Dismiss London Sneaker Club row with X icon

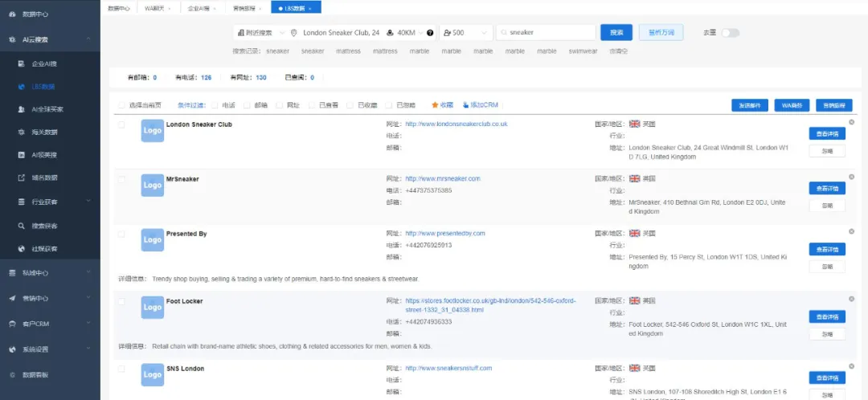[x=851, y=122]
